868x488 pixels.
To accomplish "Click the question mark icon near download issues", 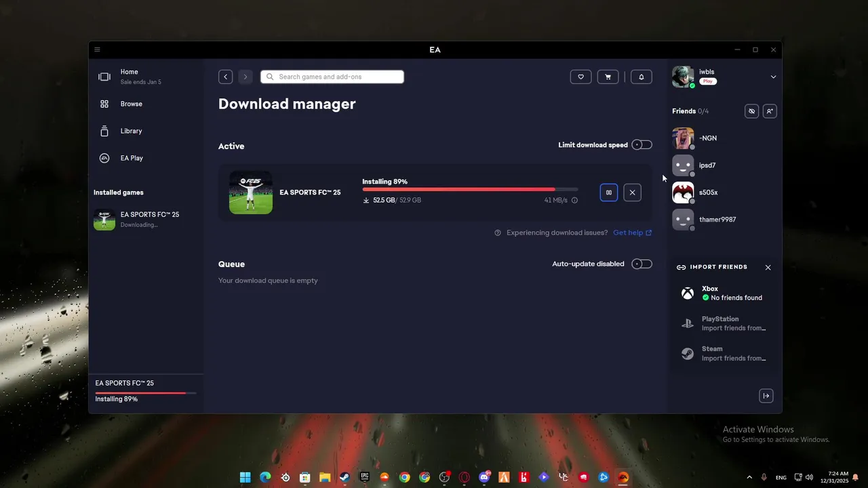I will [x=498, y=232].
